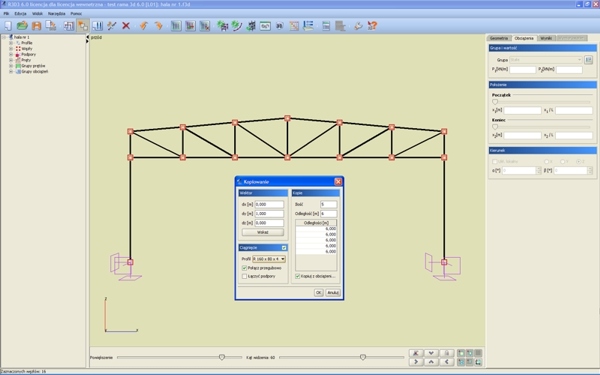The height and width of the screenshot is (375, 600).
Task: Toggle the Cięgnięcie header checkbox
Action: click(x=284, y=248)
